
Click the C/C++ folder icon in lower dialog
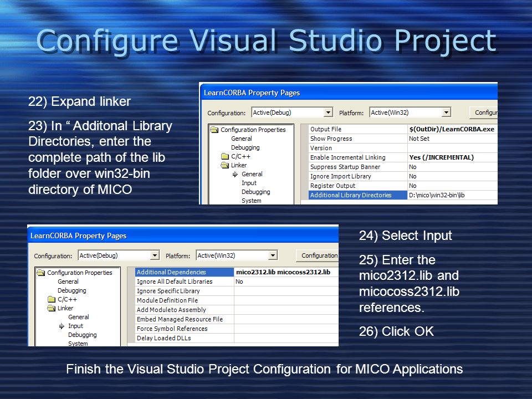coord(52,299)
